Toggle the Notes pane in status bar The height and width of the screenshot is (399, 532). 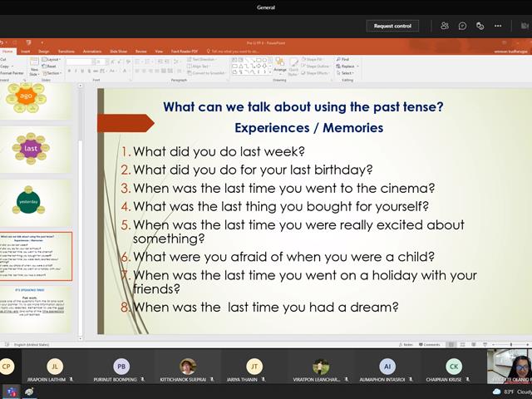(406, 344)
